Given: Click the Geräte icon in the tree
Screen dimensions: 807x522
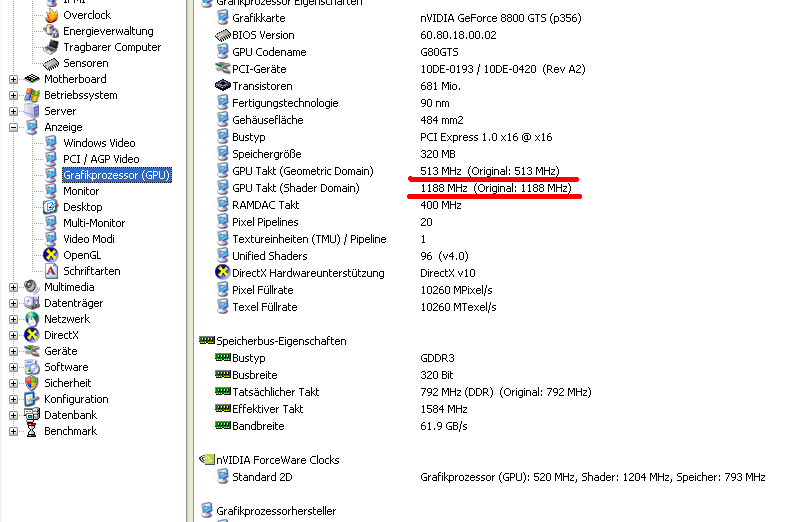Looking at the screenshot, I should (32, 351).
